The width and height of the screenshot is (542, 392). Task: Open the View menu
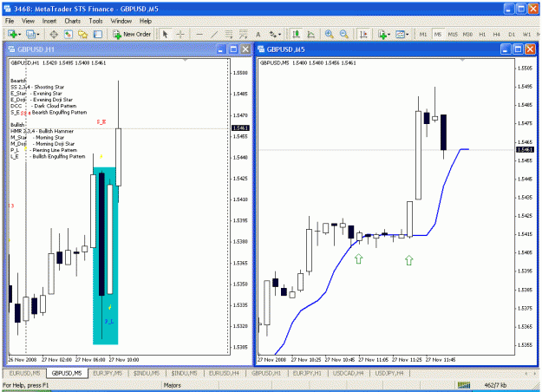28,21
